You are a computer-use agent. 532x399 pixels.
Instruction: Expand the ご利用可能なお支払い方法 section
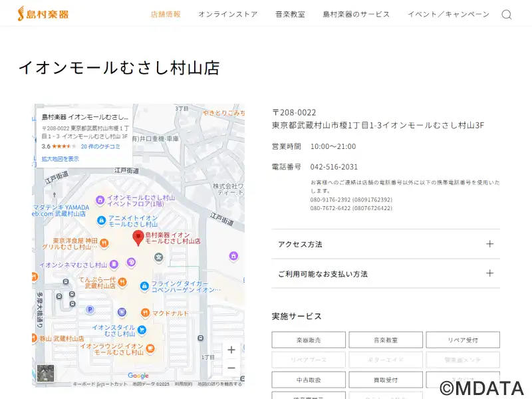pyautogui.click(x=386, y=273)
